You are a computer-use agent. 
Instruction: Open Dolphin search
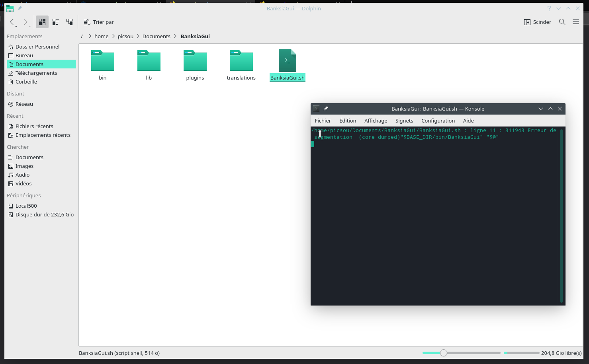click(x=562, y=22)
